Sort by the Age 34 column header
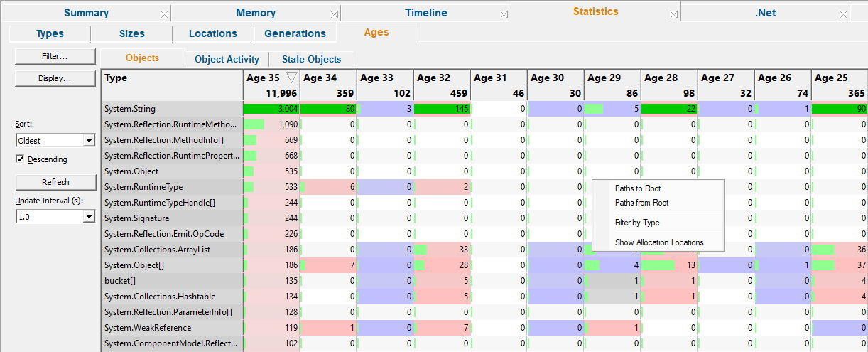Viewport: 868px width, 352px height. (328, 85)
